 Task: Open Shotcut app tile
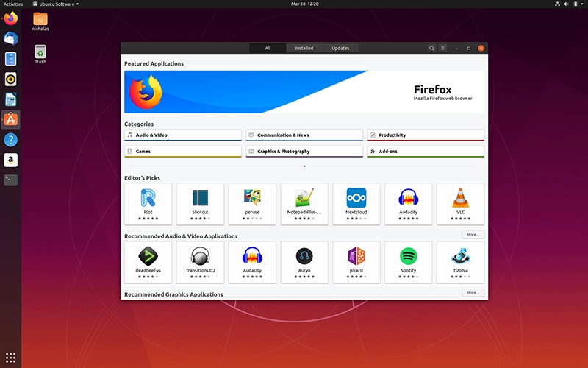(200, 205)
